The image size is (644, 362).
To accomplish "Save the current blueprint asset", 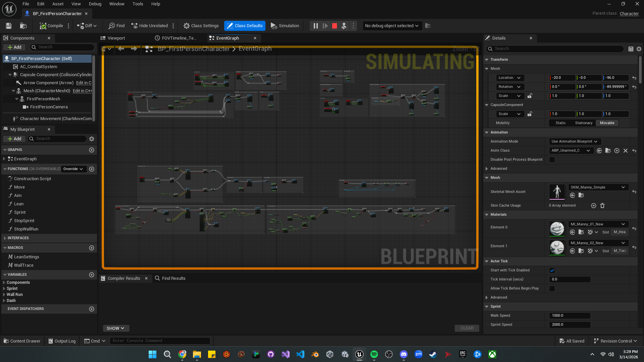I will (9, 26).
